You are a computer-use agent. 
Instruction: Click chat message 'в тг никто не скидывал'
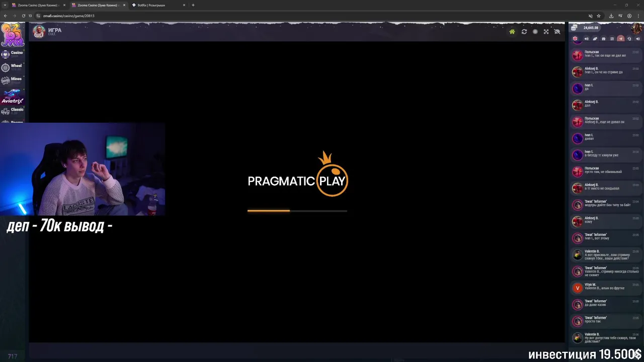coord(602,189)
